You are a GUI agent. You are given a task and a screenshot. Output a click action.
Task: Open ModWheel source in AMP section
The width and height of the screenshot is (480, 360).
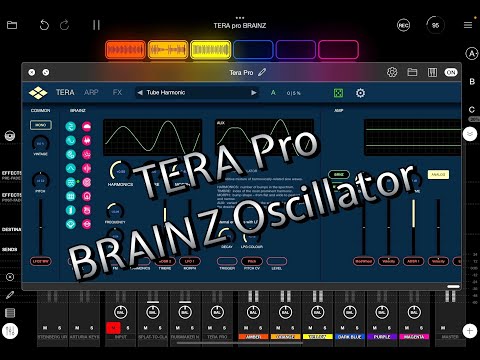tap(363, 261)
